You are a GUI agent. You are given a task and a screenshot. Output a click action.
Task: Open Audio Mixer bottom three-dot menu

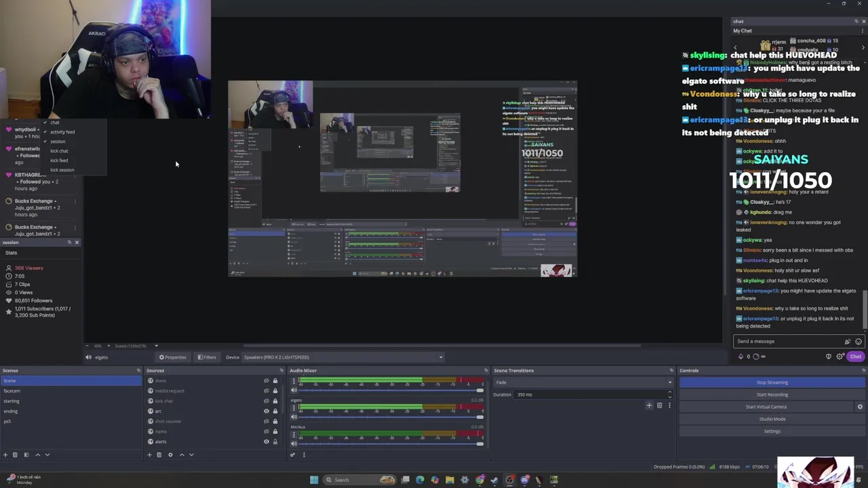[x=304, y=455]
